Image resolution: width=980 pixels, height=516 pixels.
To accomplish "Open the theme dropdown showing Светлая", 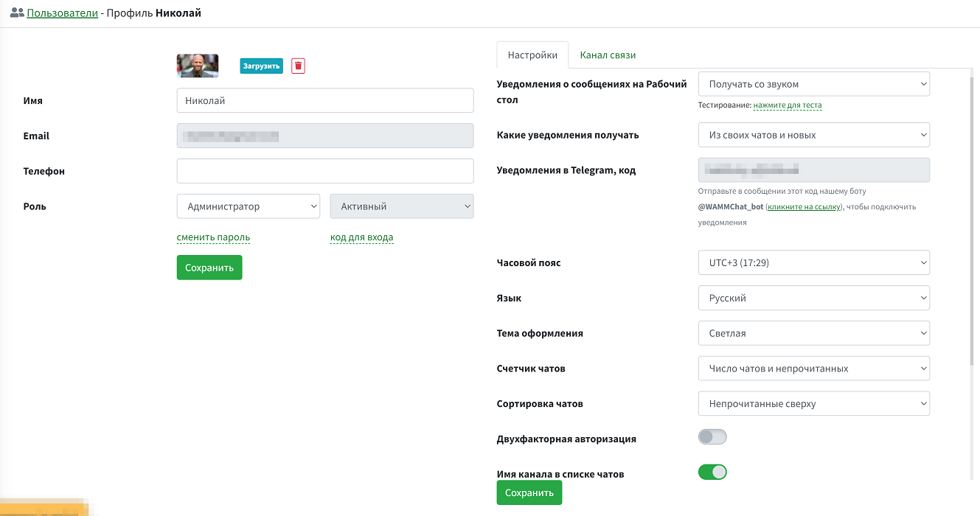I will [x=813, y=333].
